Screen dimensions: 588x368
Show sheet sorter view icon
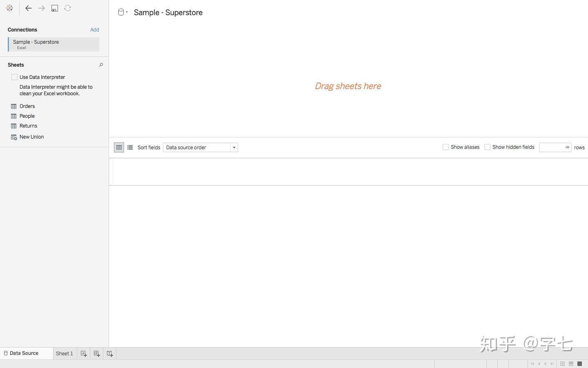(x=562, y=364)
